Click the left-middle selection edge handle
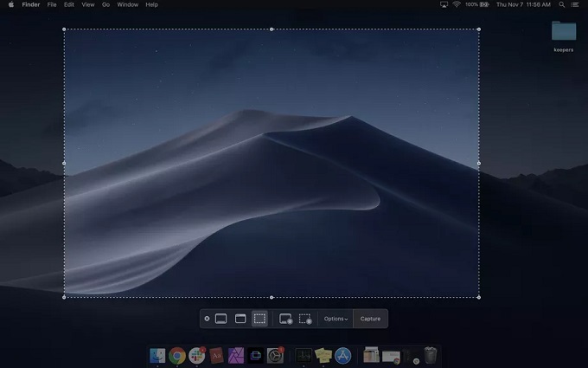 pyautogui.click(x=64, y=164)
